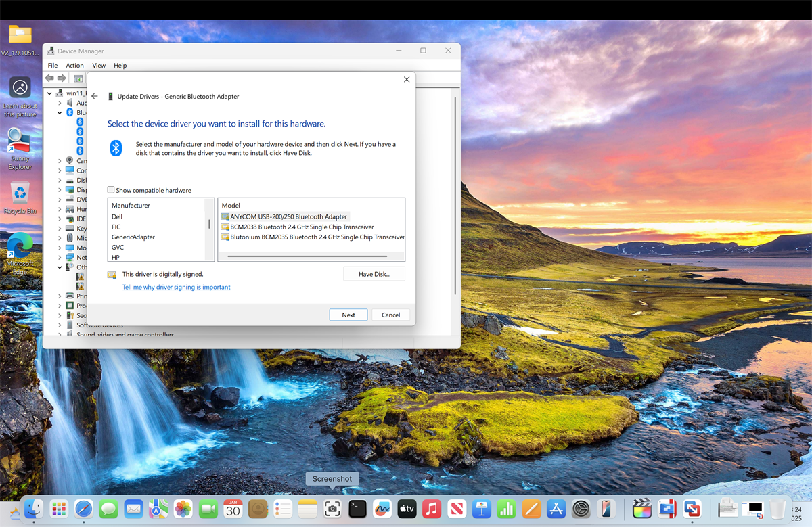Open 'Tell me why driver signing is important' link

pyautogui.click(x=176, y=287)
